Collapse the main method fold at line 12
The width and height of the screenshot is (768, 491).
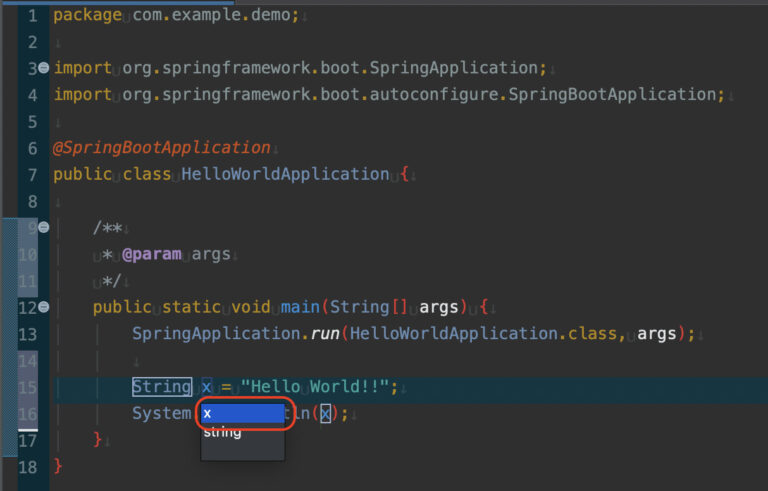(43, 307)
